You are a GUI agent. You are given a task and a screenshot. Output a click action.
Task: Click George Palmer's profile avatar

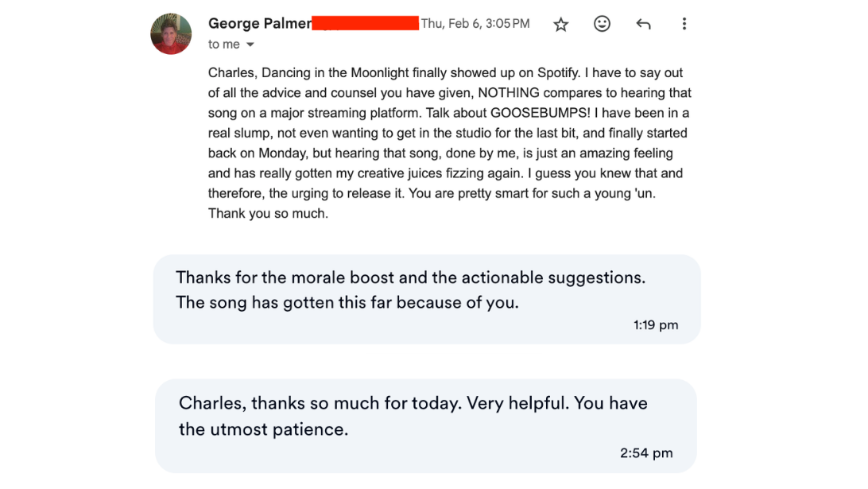(171, 34)
